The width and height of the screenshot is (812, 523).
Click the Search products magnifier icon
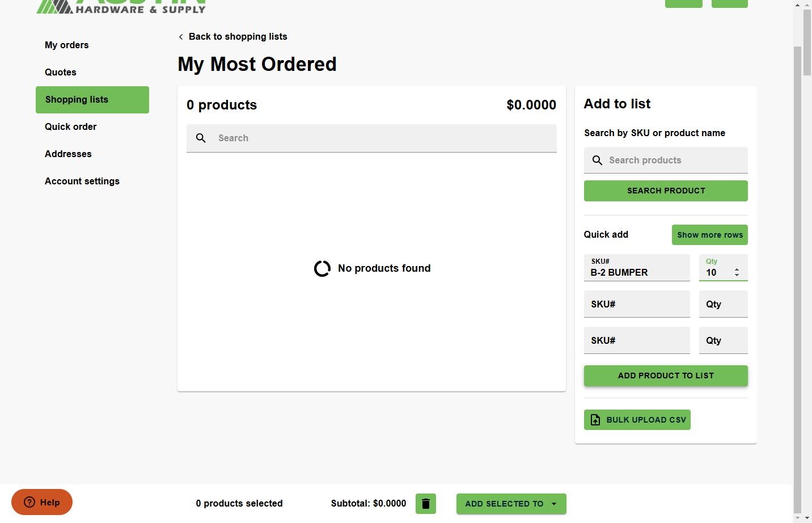pyautogui.click(x=597, y=161)
